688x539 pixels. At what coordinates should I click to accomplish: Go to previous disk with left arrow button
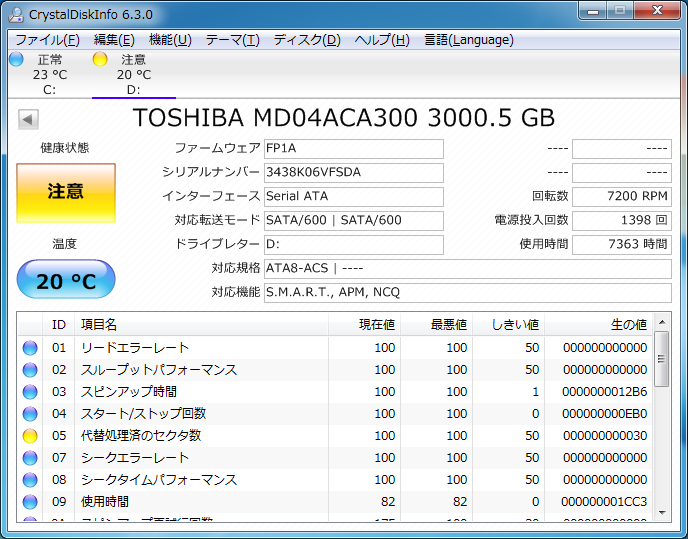[x=29, y=119]
